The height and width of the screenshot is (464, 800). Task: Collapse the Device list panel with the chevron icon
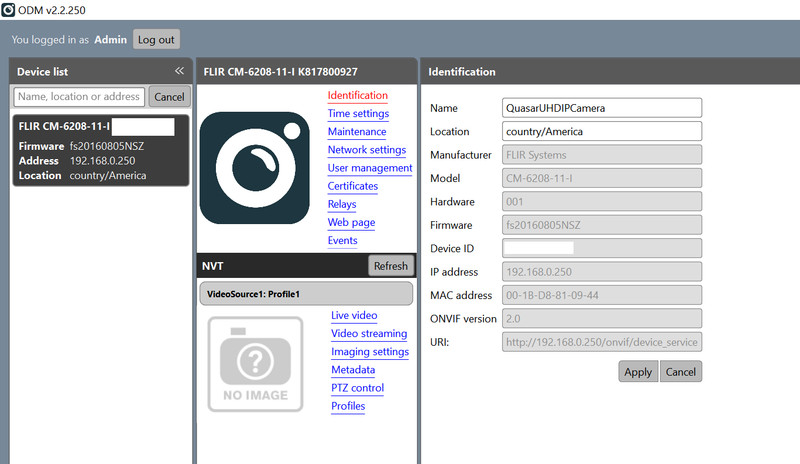click(x=179, y=71)
